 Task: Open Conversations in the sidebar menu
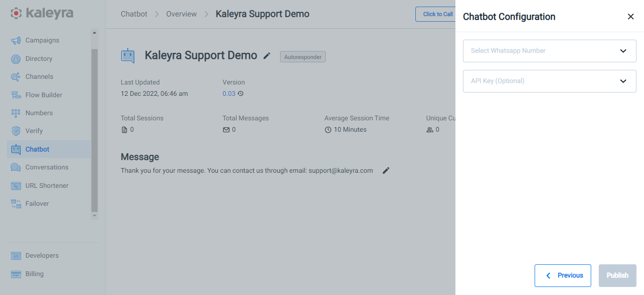pyautogui.click(x=49, y=168)
